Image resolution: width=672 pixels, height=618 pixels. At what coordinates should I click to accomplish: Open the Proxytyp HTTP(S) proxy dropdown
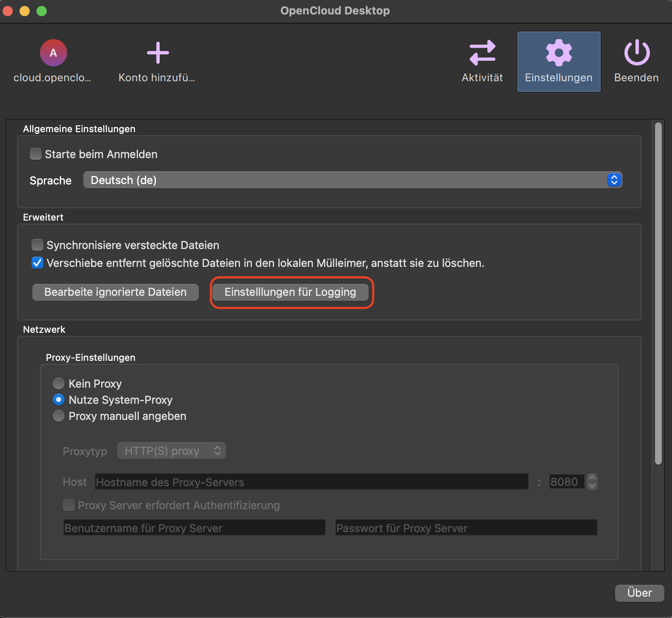172,451
